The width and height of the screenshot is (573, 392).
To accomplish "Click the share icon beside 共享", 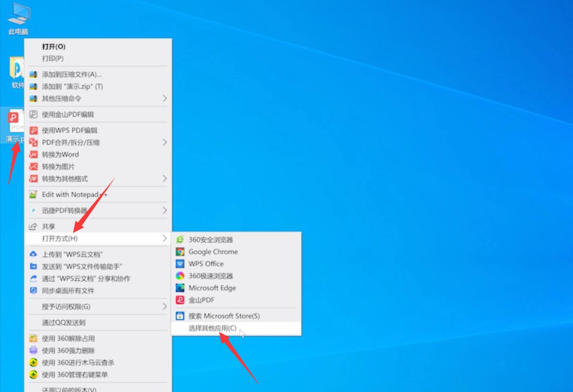I will click(33, 227).
